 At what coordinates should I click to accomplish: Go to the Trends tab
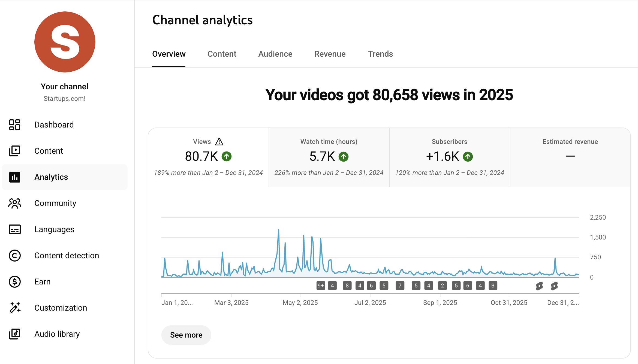pos(380,54)
